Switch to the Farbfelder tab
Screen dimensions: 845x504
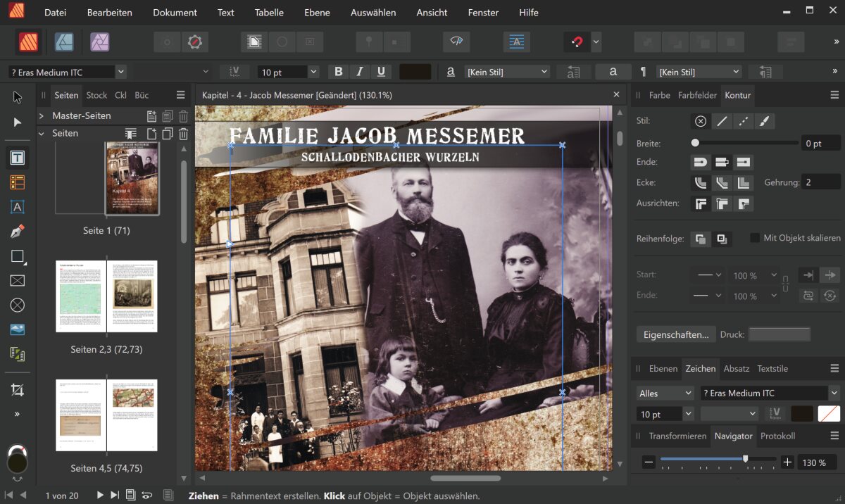[697, 95]
